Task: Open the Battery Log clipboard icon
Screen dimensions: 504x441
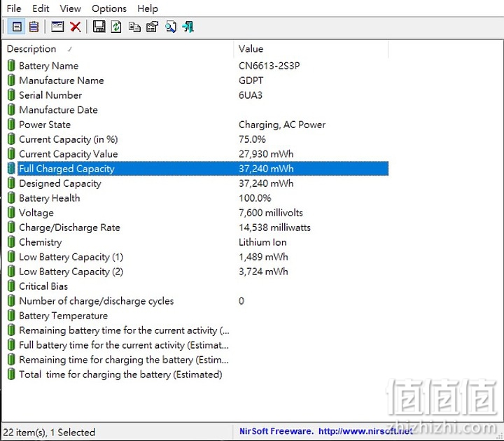Action: tap(34, 27)
